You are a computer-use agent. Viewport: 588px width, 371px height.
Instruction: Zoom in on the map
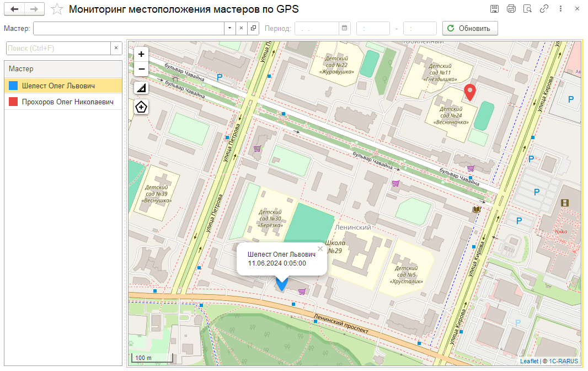coord(141,54)
